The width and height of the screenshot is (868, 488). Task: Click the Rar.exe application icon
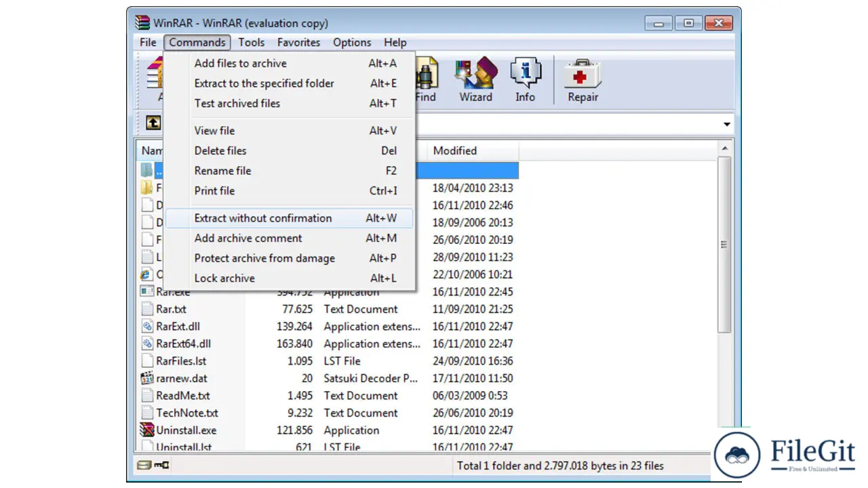tap(147, 292)
